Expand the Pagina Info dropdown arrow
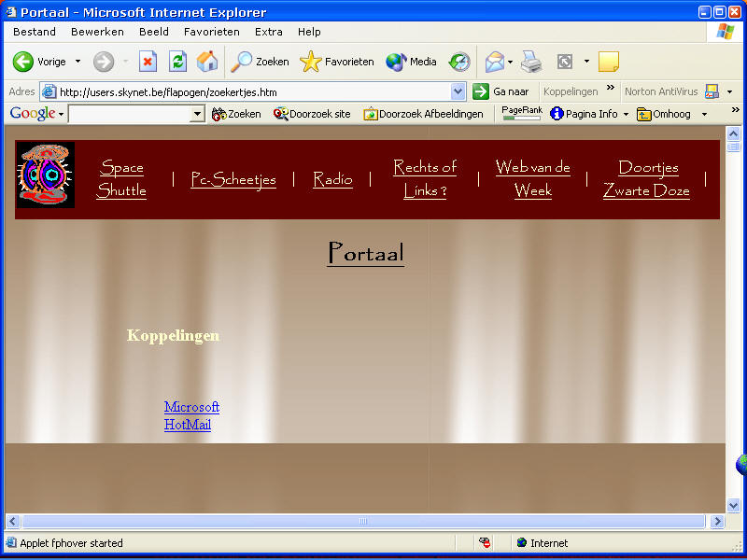Screen dimensions: 747x560 [x=626, y=114]
